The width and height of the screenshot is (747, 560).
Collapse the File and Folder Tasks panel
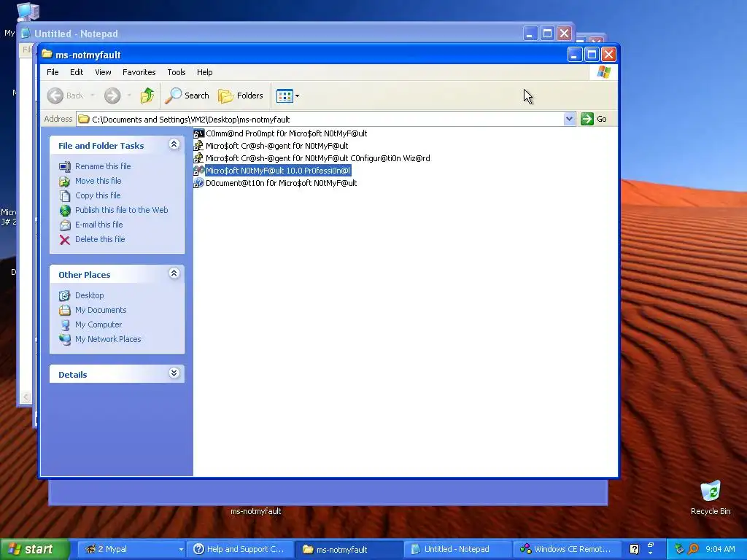tap(174, 144)
